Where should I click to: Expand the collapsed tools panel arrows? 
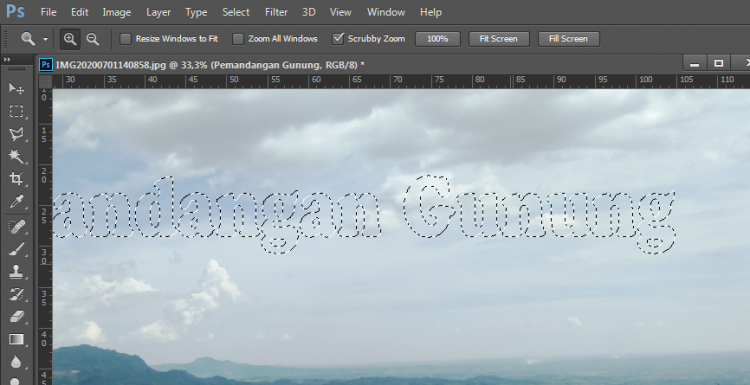(x=7, y=59)
